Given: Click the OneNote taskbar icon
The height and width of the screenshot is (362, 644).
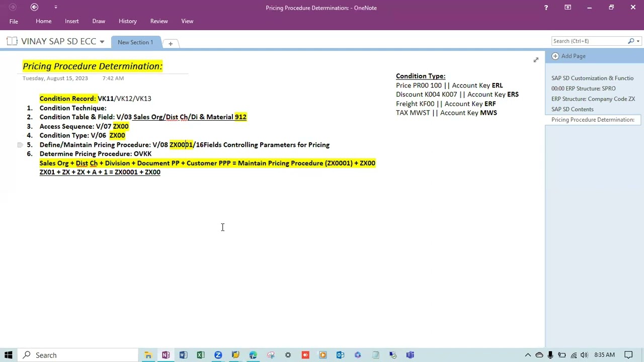Looking at the screenshot, I should click(x=166, y=355).
